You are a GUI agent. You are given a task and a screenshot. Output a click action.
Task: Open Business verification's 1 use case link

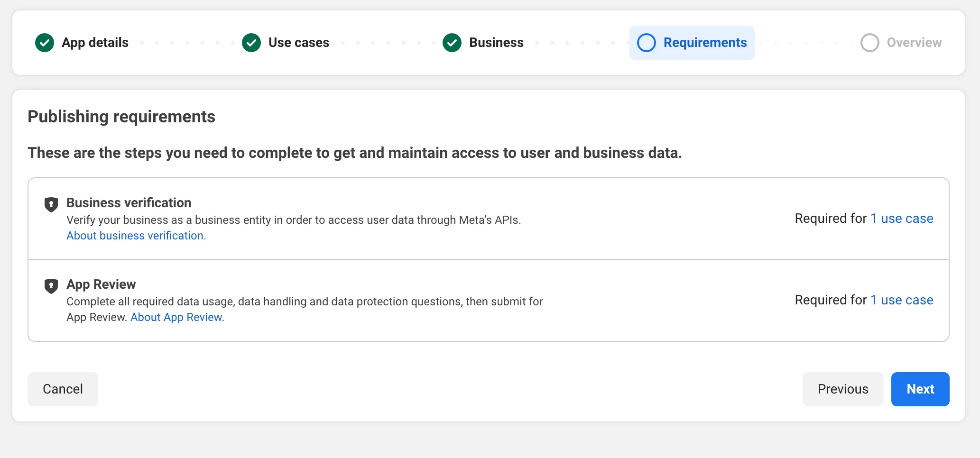coord(902,219)
